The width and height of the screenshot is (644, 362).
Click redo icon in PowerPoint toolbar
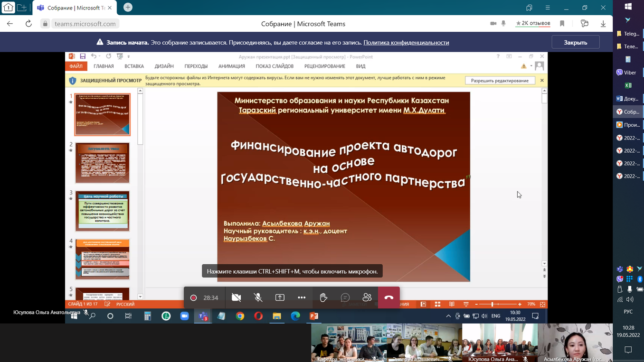click(x=109, y=56)
